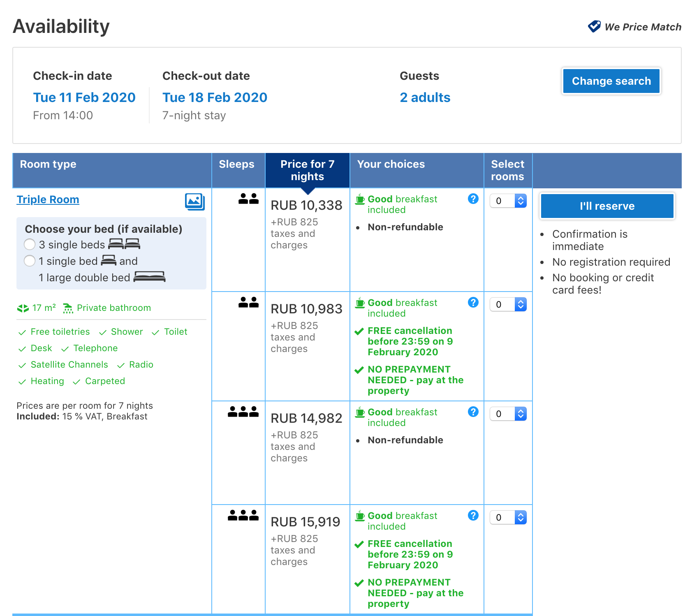The width and height of the screenshot is (699, 616).
Task: Click the FREE cancellation checkmark for RUB 10,983
Action: pyautogui.click(x=359, y=331)
